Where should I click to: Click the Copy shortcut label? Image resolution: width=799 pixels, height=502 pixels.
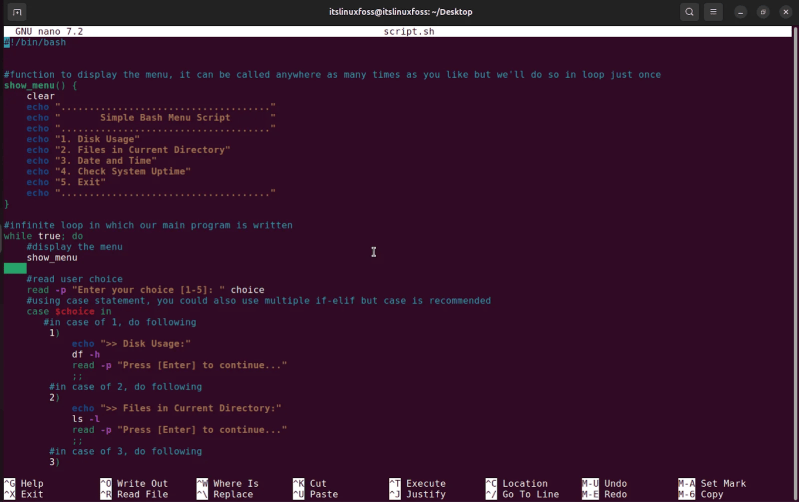pyautogui.click(x=712, y=494)
